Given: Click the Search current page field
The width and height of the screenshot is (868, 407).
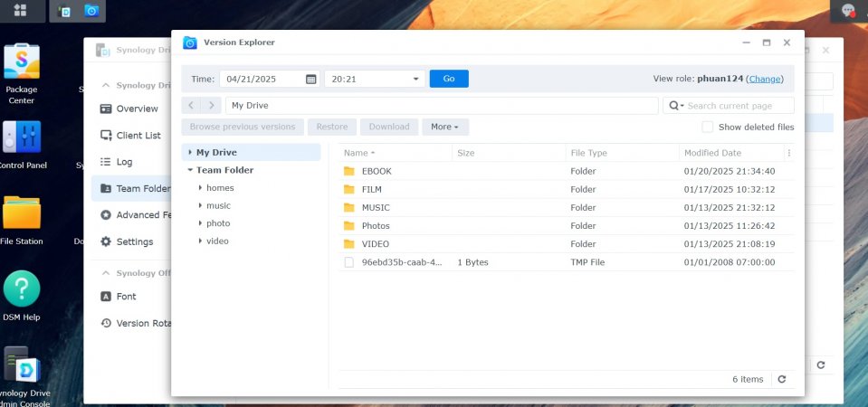Looking at the screenshot, I should coord(729,106).
